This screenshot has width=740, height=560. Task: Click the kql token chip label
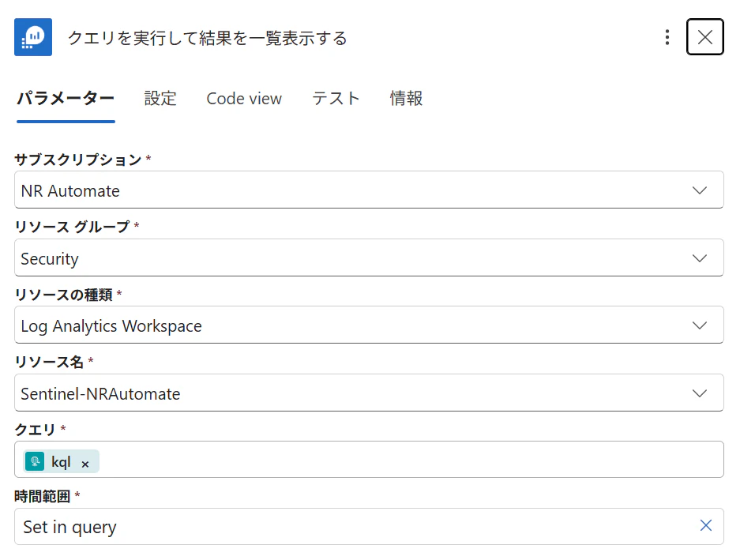click(61, 462)
